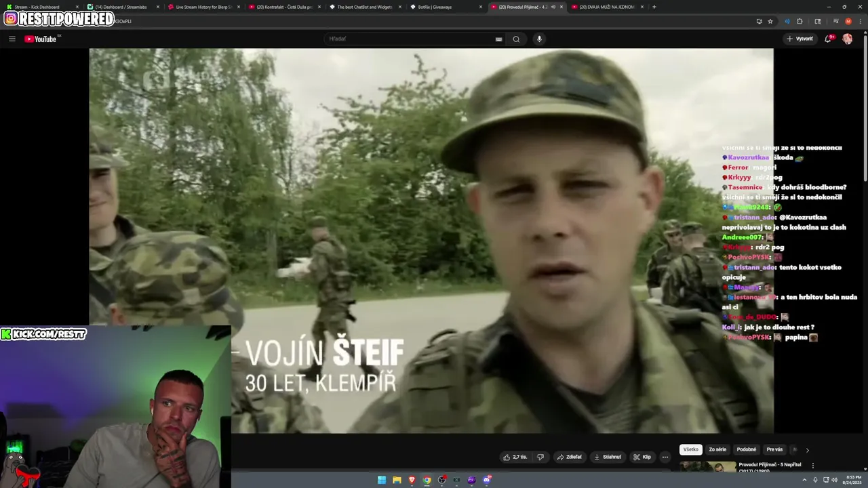Screen dimensions: 868x488
Task: Click the Excel-like green app in taskbar
Action: point(456,480)
